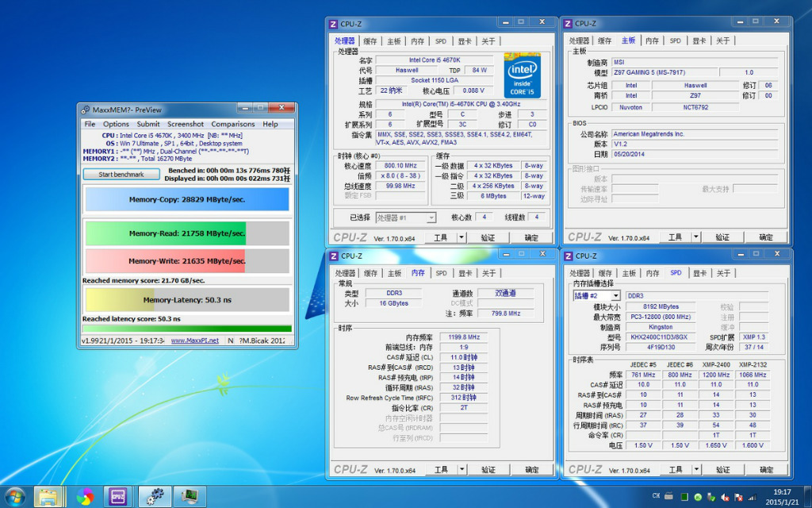Open the Screenshot menu in MaxxMEM

186,124
